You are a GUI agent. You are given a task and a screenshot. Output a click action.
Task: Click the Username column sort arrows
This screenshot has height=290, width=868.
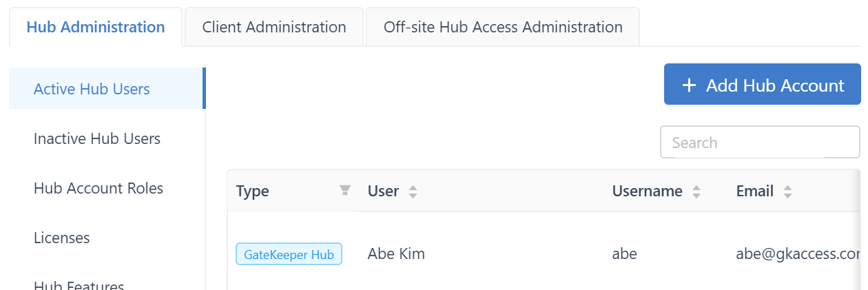pyautogui.click(x=696, y=191)
